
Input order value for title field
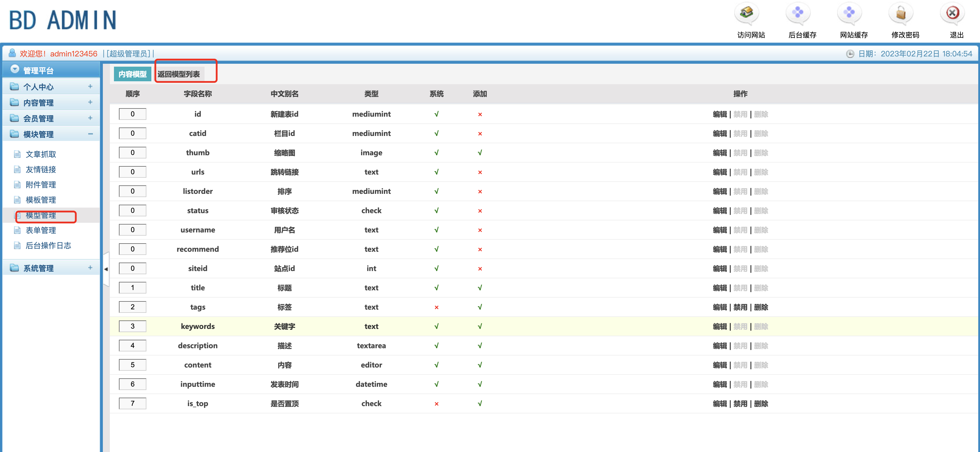[x=133, y=288]
